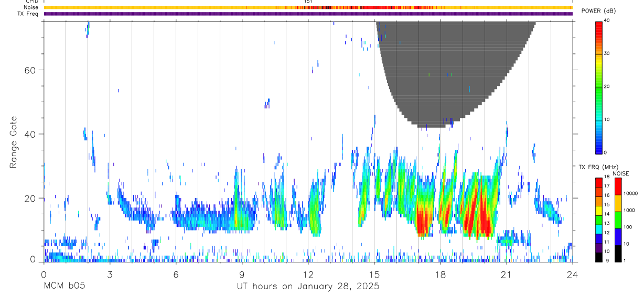The width and height of the screenshot is (644, 297).
Task: Click the '10000' label on the NOISE scale
Action: click(x=630, y=193)
